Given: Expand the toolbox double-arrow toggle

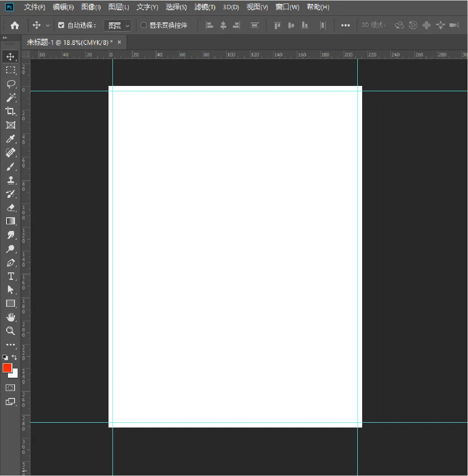Looking at the screenshot, I should point(4,37).
